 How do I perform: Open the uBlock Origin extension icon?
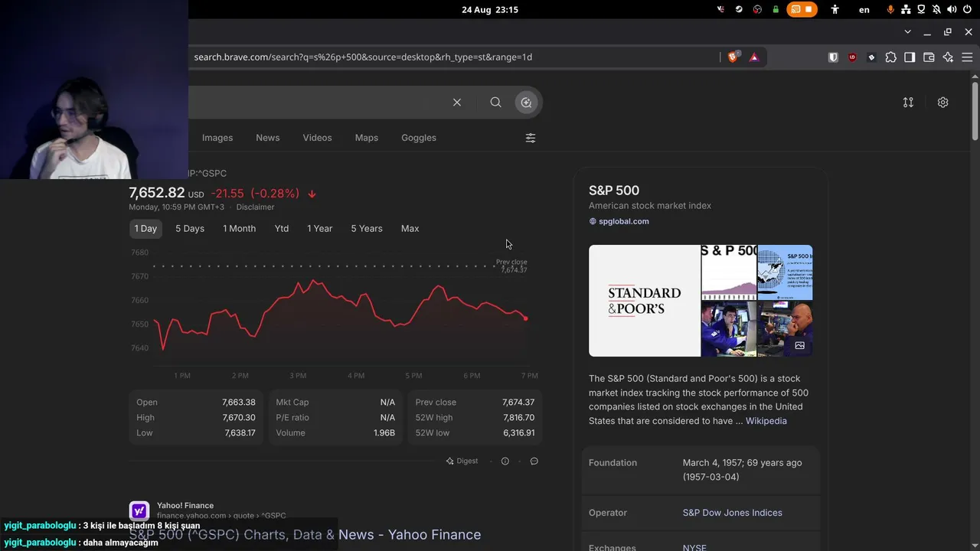(x=852, y=57)
